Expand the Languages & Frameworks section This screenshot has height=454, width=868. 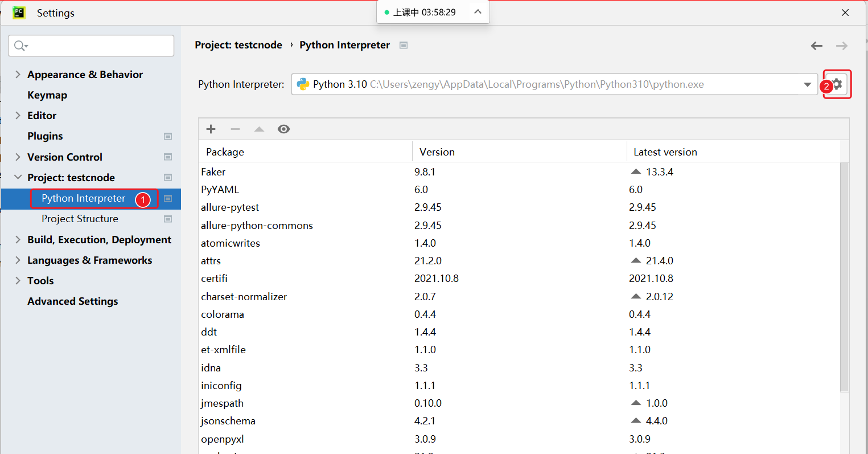tap(18, 260)
